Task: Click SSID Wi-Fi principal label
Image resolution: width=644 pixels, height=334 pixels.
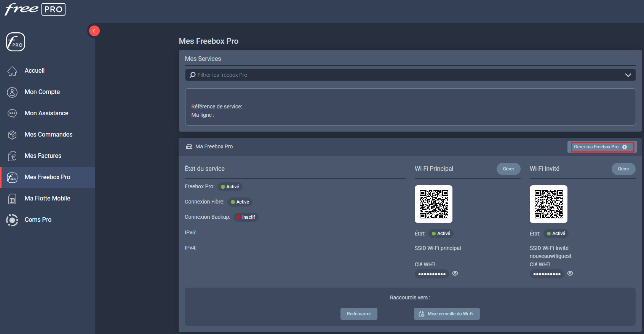Action: (x=438, y=248)
